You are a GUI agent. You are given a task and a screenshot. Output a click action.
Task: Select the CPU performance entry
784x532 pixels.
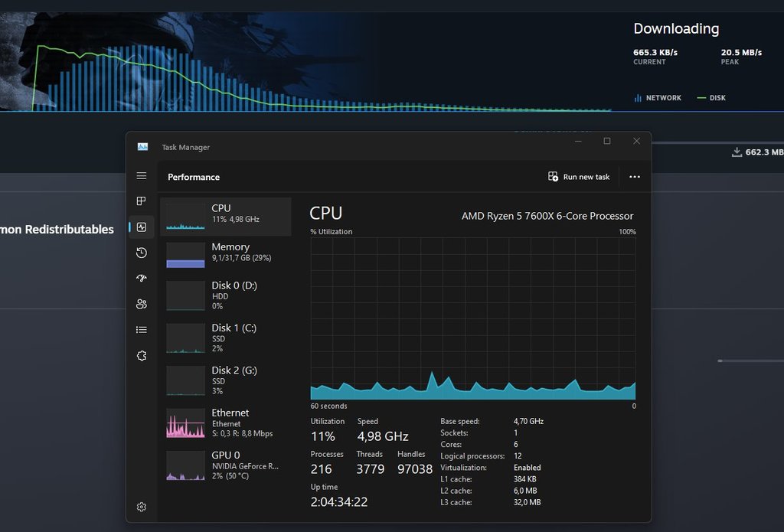(x=226, y=217)
